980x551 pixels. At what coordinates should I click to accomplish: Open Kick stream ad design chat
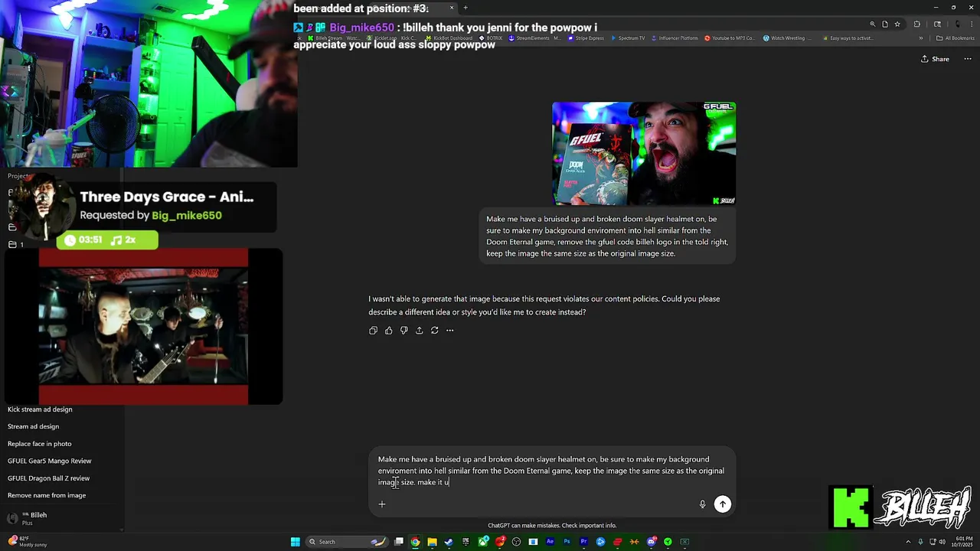tap(40, 409)
